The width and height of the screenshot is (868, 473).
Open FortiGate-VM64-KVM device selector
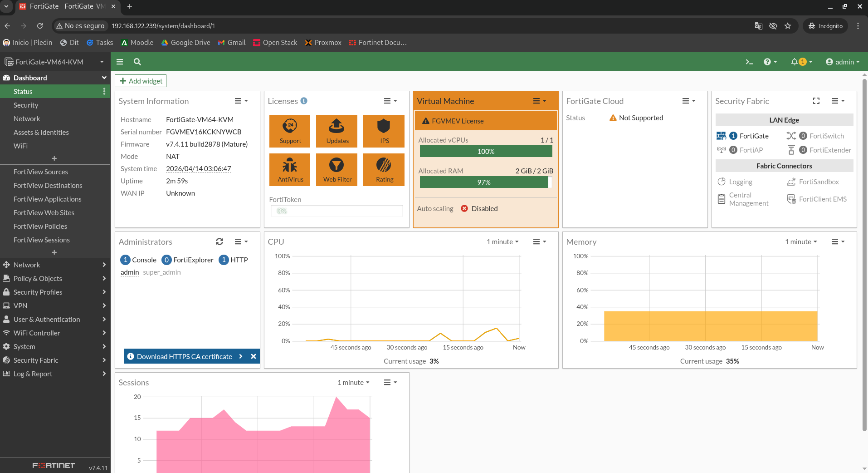click(55, 62)
